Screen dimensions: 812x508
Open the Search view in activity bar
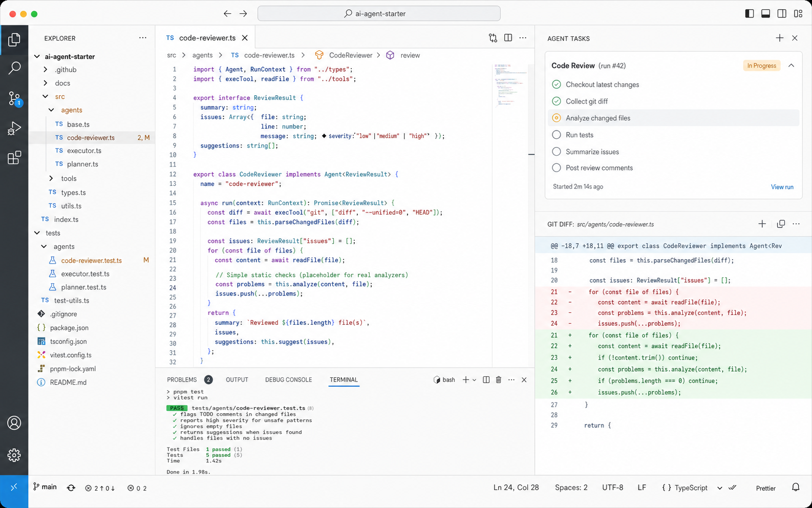pyautogui.click(x=14, y=68)
